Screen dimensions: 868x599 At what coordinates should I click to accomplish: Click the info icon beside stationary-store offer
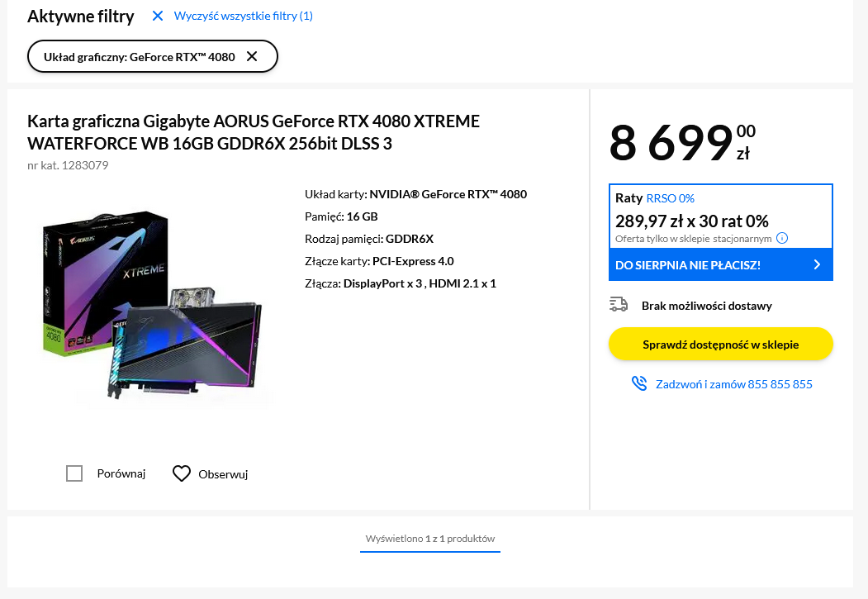pos(782,239)
